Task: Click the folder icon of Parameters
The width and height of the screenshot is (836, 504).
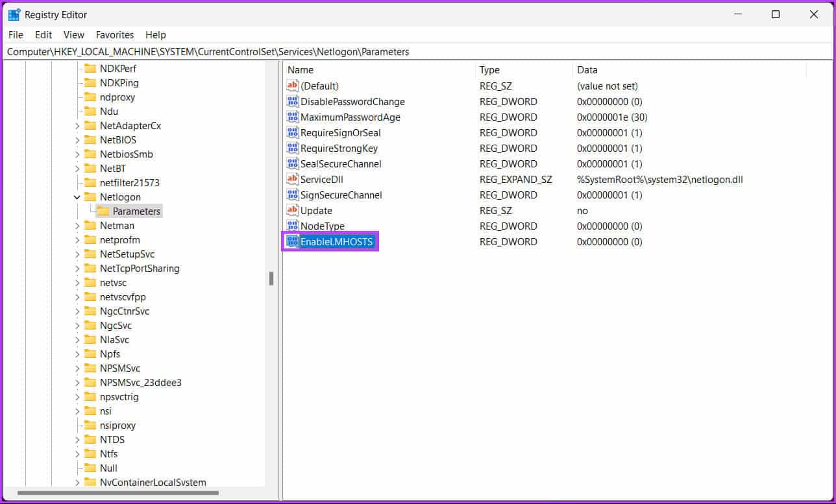Action: 103,211
